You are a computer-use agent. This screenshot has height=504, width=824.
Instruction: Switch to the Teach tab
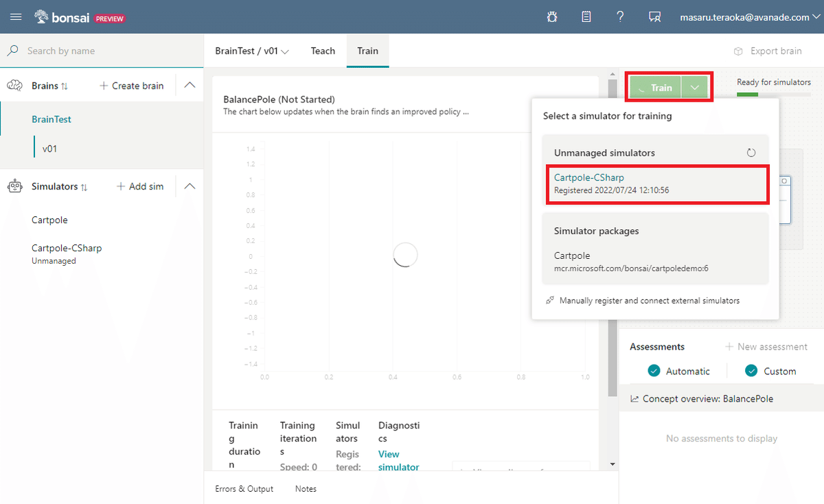click(323, 51)
